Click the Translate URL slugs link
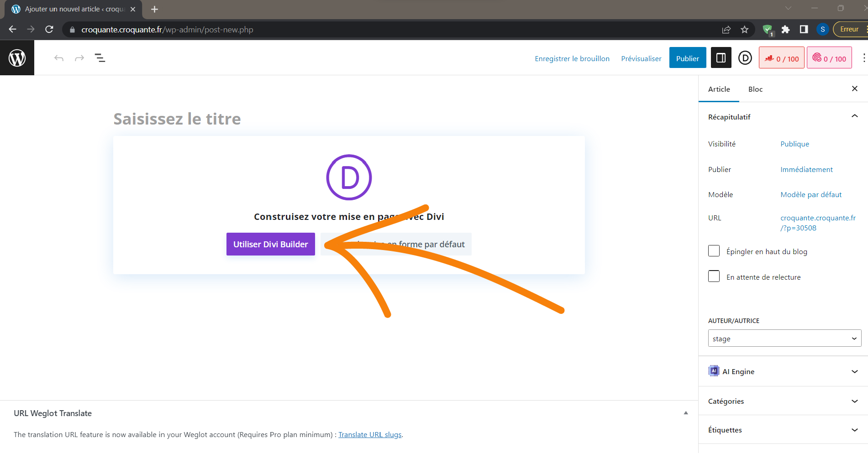The height and width of the screenshot is (464, 868). click(370, 435)
